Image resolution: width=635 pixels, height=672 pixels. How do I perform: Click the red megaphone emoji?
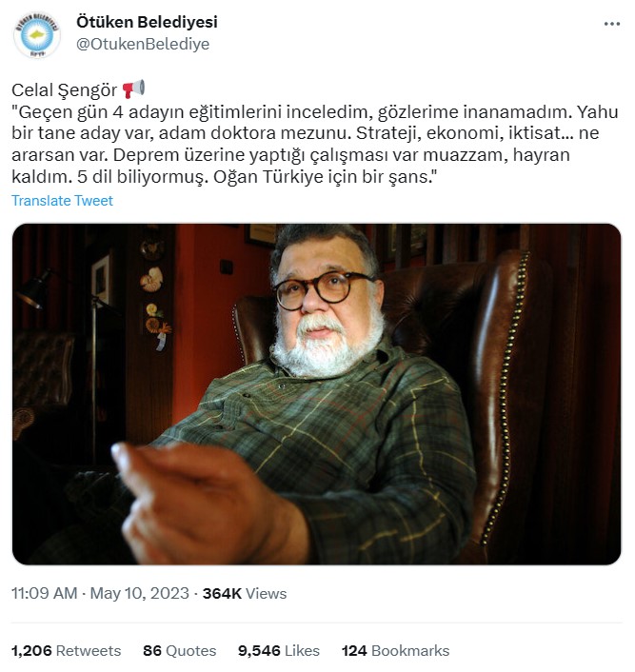tap(134, 89)
